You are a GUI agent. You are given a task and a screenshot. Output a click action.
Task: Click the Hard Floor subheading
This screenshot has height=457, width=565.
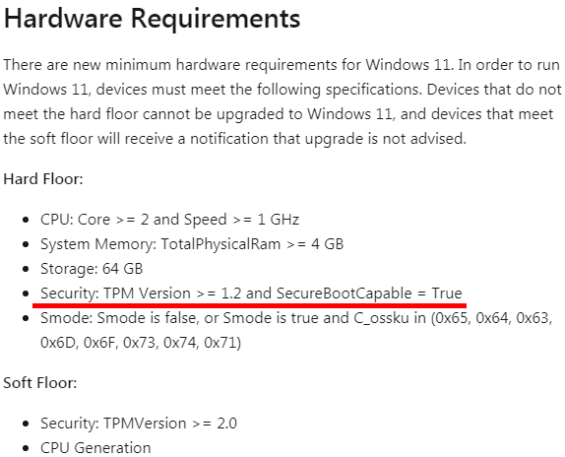coord(43,179)
